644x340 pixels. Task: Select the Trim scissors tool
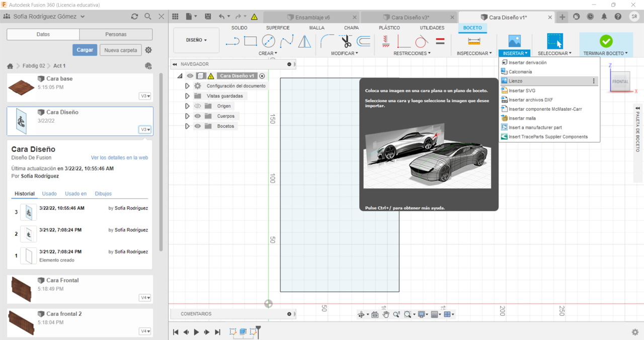coord(346,41)
